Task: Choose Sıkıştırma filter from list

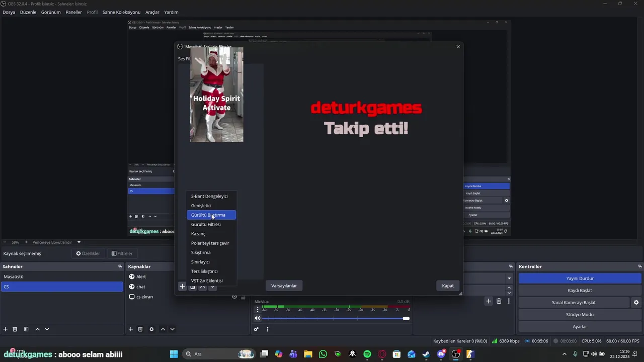Action: pyautogui.click(x=211, y=252)
